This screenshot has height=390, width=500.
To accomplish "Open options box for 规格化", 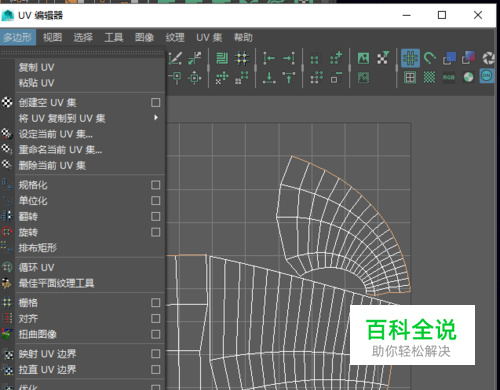I will pyautogui.click(x=155, y=185).
